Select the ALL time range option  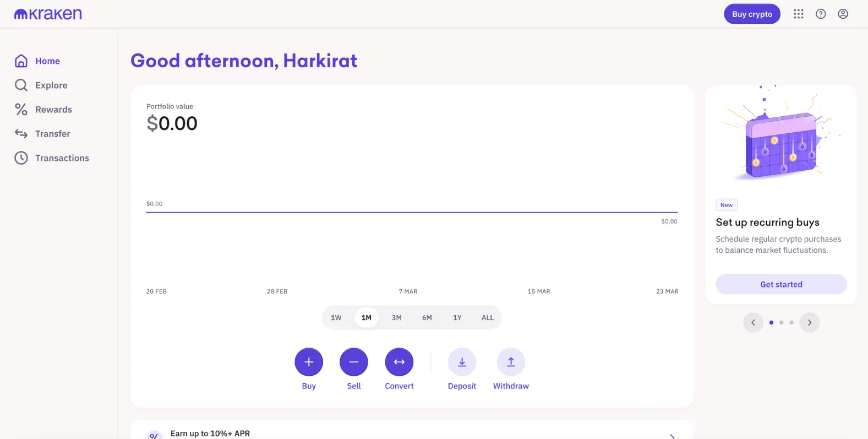point(487,318)
